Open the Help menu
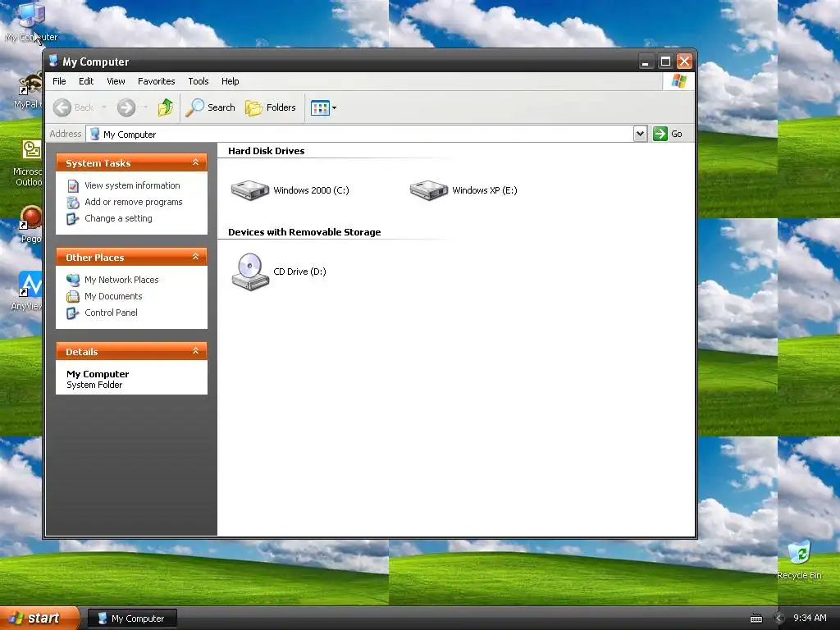This screenshot has width=840, height=630. click(x=231, y=81)
